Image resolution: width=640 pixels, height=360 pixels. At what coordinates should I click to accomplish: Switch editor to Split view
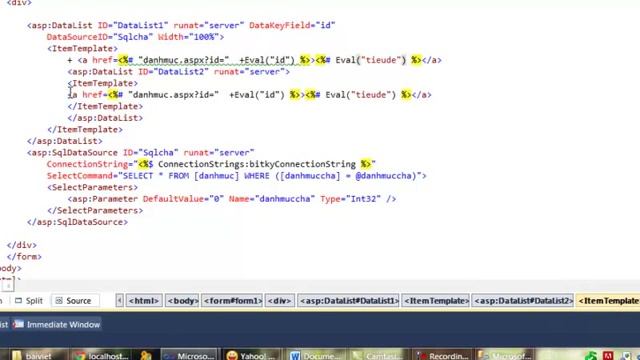(x=29, y=301)
